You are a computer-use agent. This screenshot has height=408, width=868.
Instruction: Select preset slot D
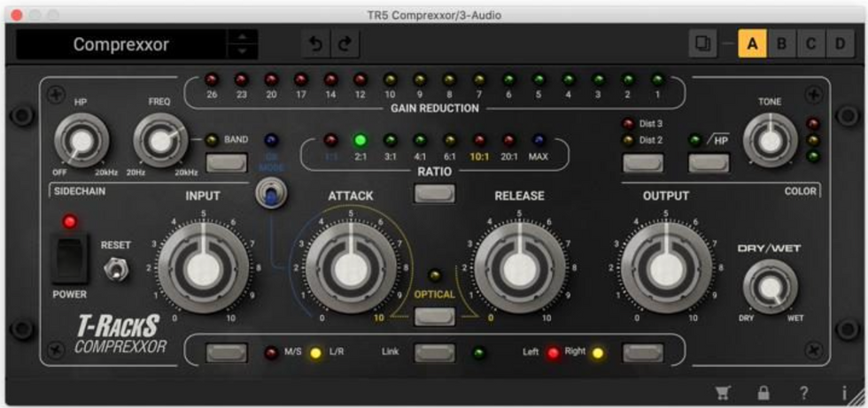pos(841,43)
